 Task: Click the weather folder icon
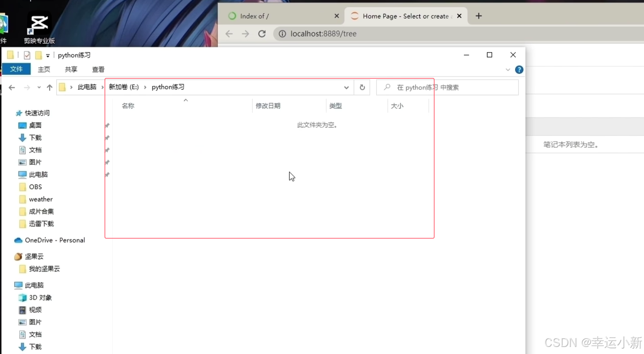pos(23,200)
